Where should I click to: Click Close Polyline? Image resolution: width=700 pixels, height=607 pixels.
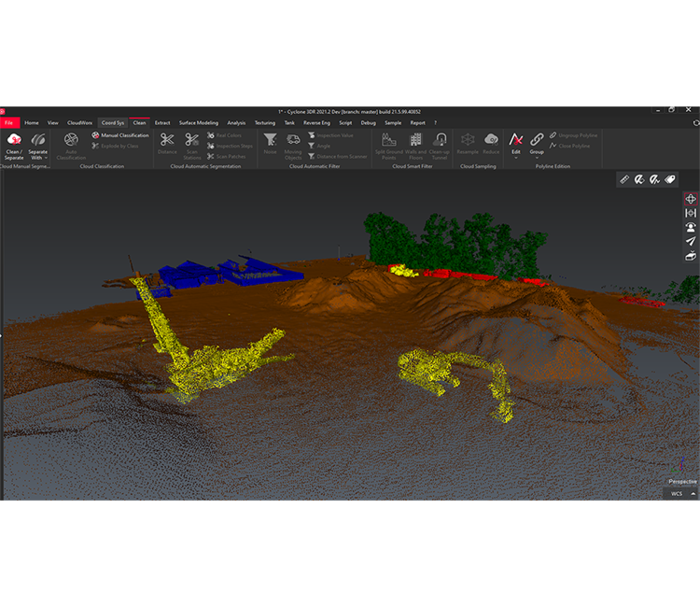pyautogui.click(x=570, y=146)
